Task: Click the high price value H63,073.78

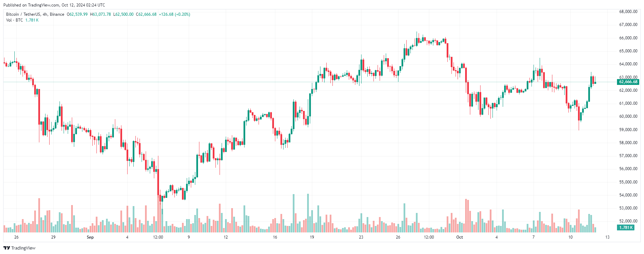Action: (101, 14)
